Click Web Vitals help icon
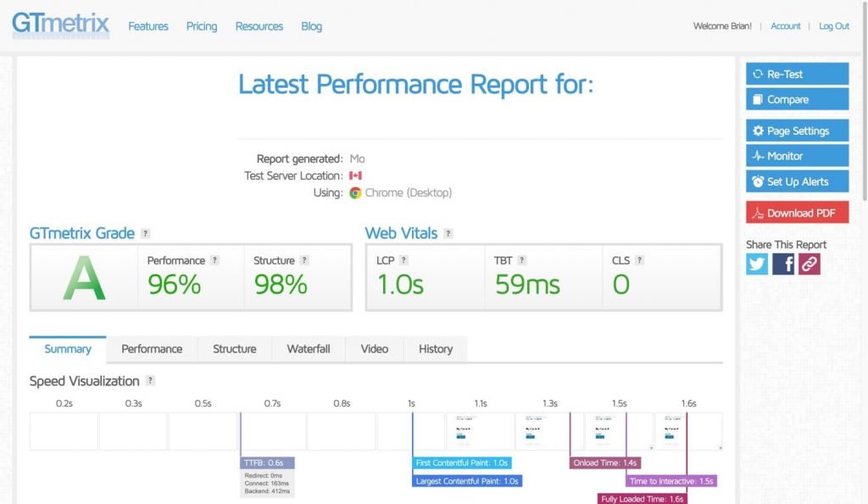 [448, 234]
